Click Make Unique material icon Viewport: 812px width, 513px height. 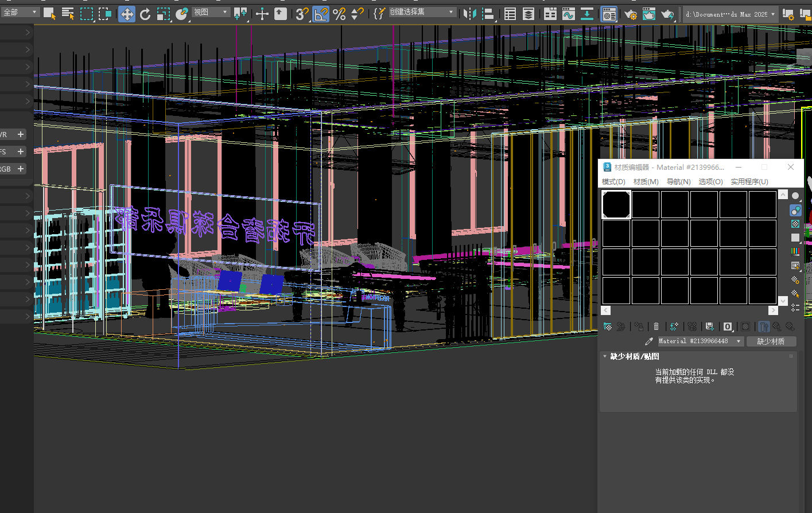pyautogui.click(x=692, y=327)
